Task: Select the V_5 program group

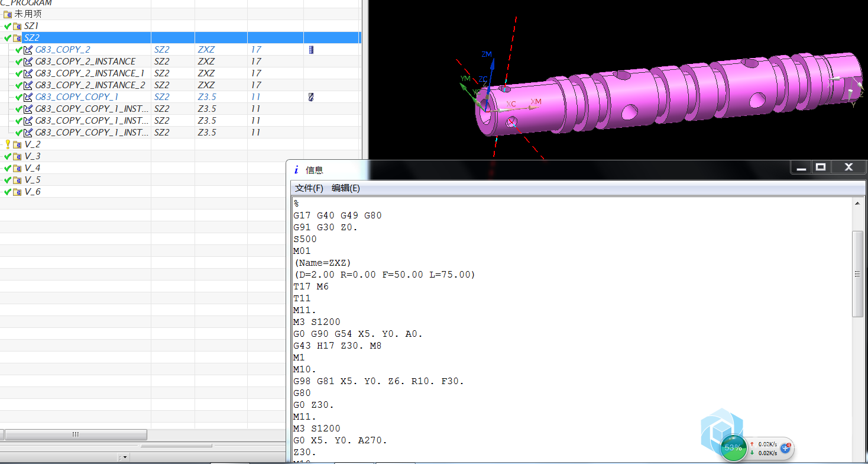Action: (33, 180)
